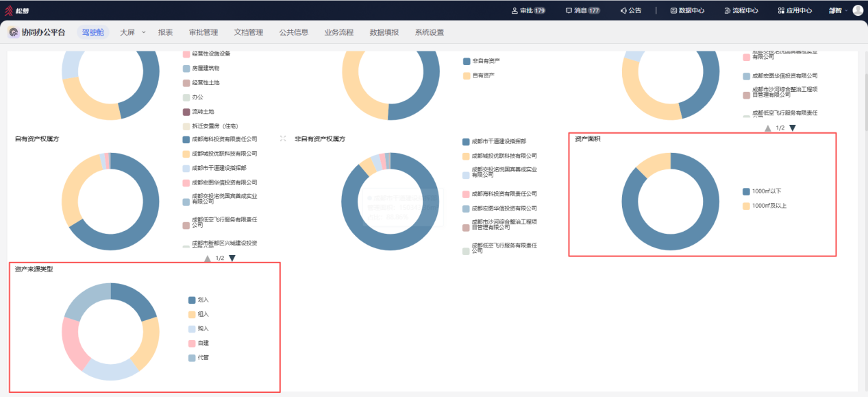The height and width of the screenshot is (397, 868).
Task: Open 流程中心 process center icon
Action: pyautogui.click(x=728, y=10)
